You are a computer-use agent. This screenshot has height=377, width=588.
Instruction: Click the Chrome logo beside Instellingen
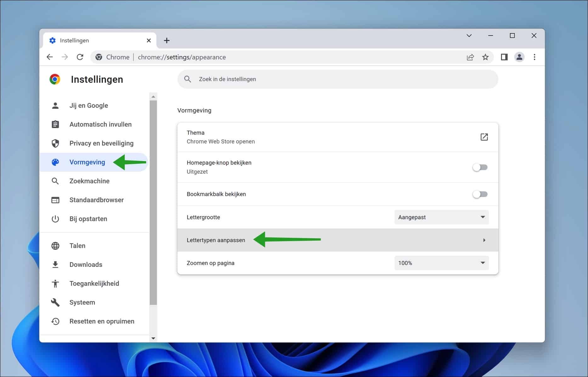point(55,79)
